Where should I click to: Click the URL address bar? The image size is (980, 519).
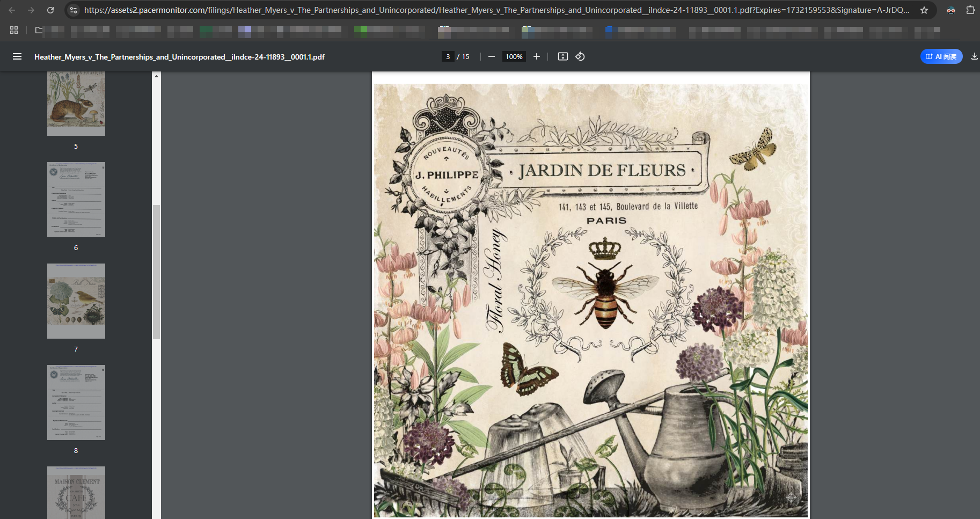(x=496, y=10)
